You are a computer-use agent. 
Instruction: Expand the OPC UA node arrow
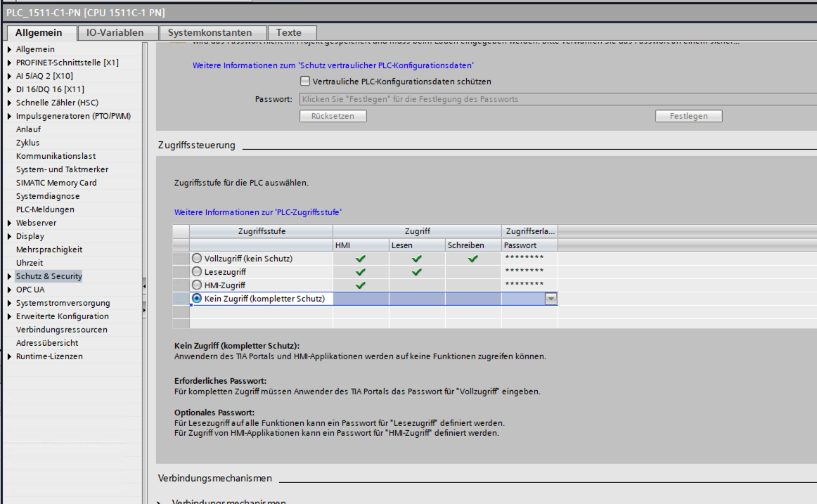[x=9, y=290]
